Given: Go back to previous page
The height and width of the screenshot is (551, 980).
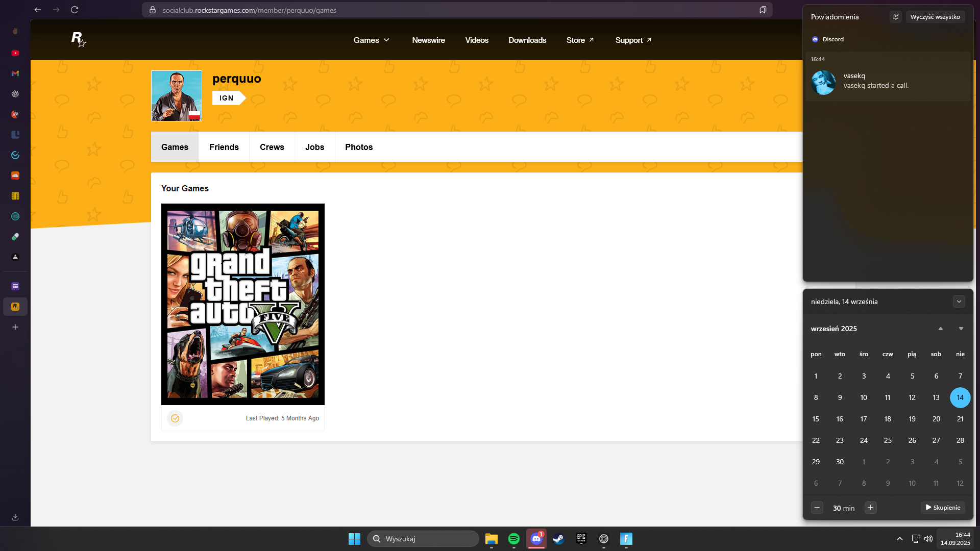Looking at the screenshot, I should pos(38,10).
